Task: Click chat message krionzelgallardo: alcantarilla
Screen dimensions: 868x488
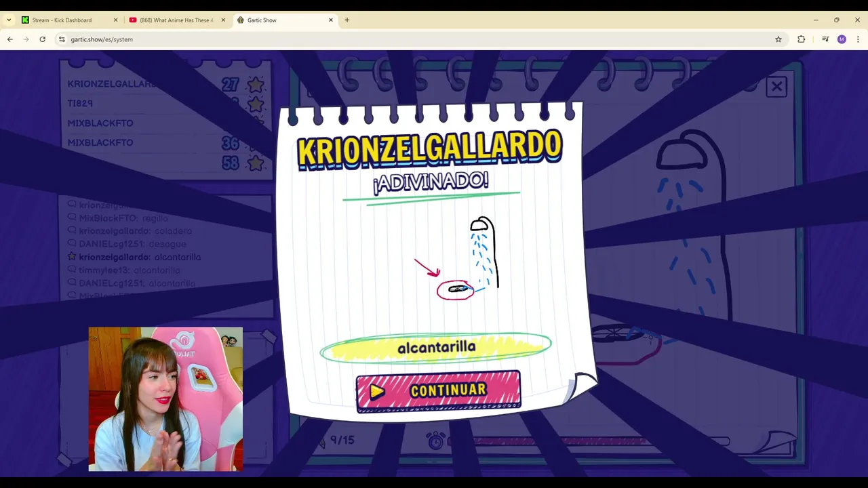Action: click(x=140, y=257)
